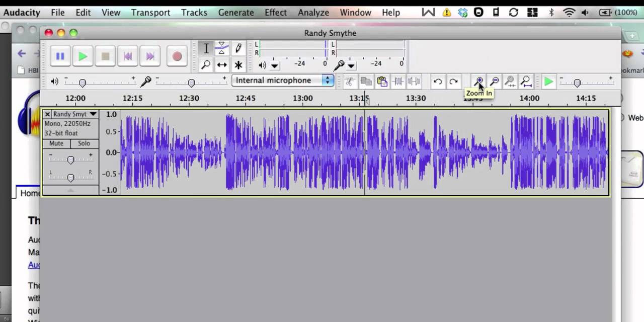The width and height of the screenshot is (644, 322).
Task: Adjust the playback speed slider
Action: pos(586,83)
